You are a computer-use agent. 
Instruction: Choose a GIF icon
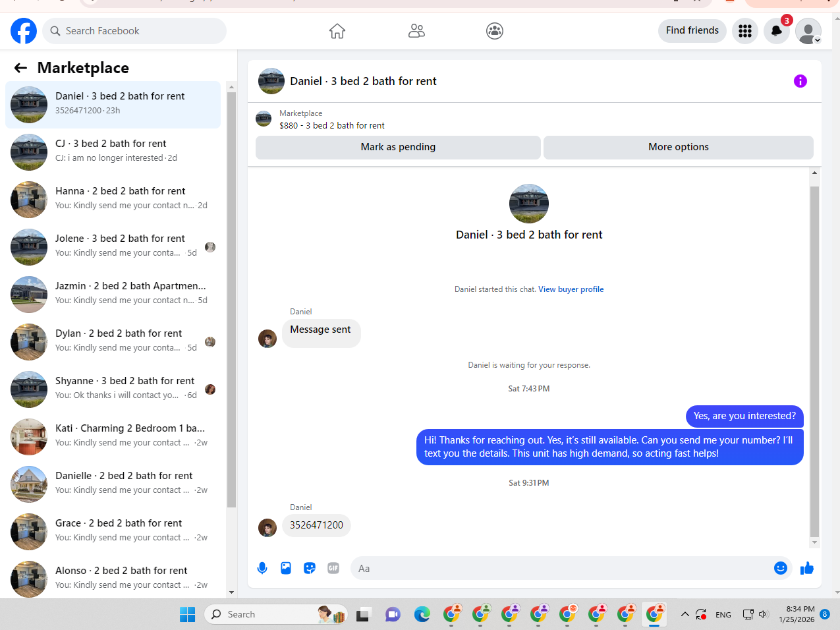click(333, 568)
